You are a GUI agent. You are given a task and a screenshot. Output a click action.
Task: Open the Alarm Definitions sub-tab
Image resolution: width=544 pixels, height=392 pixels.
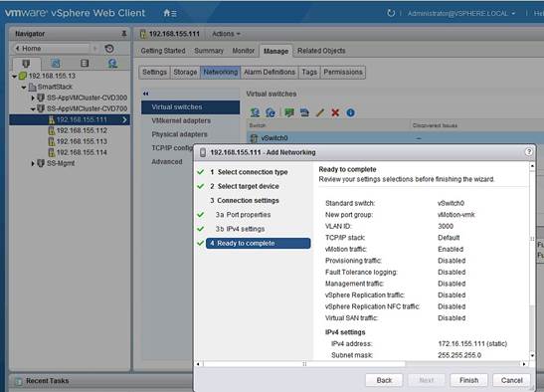pos(270,72)
